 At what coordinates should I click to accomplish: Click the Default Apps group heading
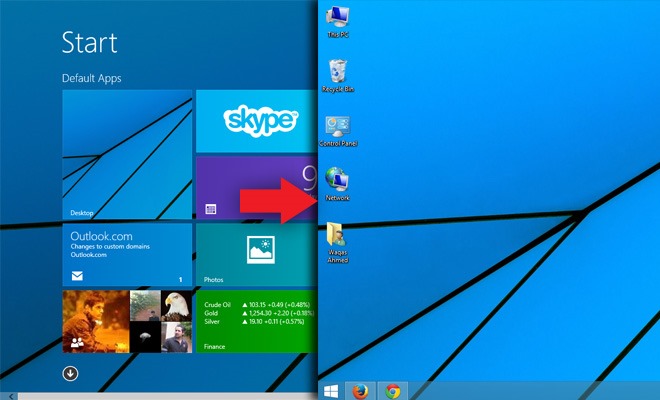click(x=92, y=78)
